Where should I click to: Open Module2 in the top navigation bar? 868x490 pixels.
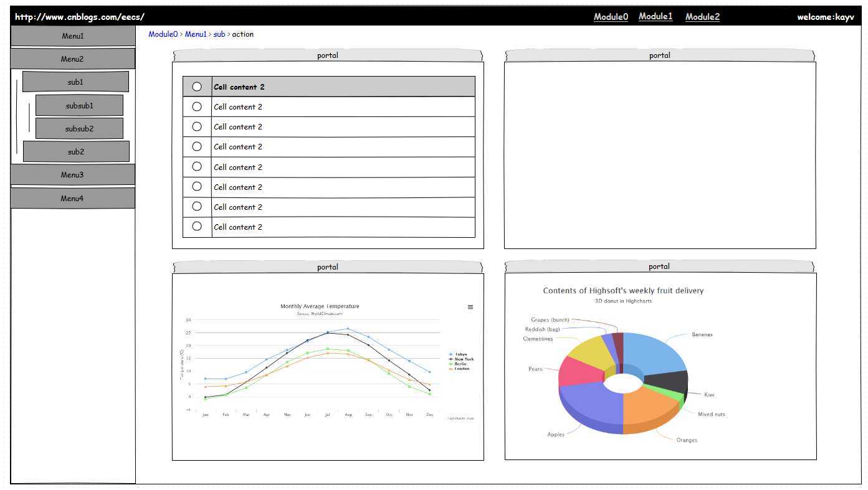(702, 17)
